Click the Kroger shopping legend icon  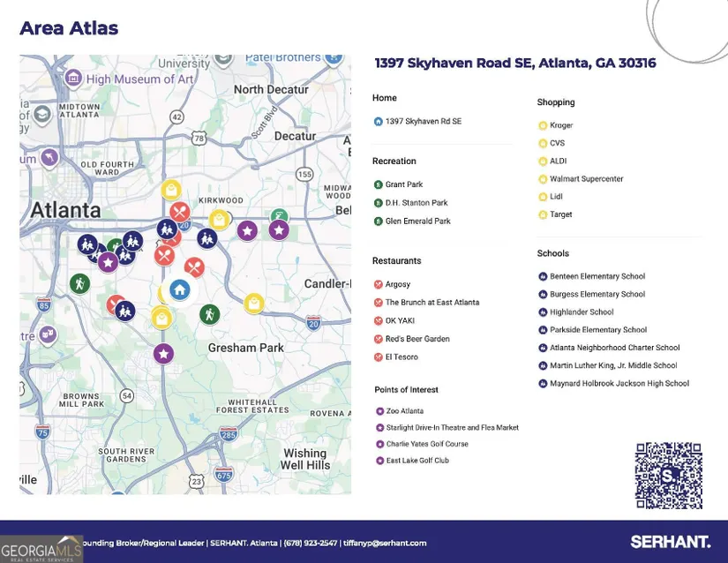click(x=543, y=125)
